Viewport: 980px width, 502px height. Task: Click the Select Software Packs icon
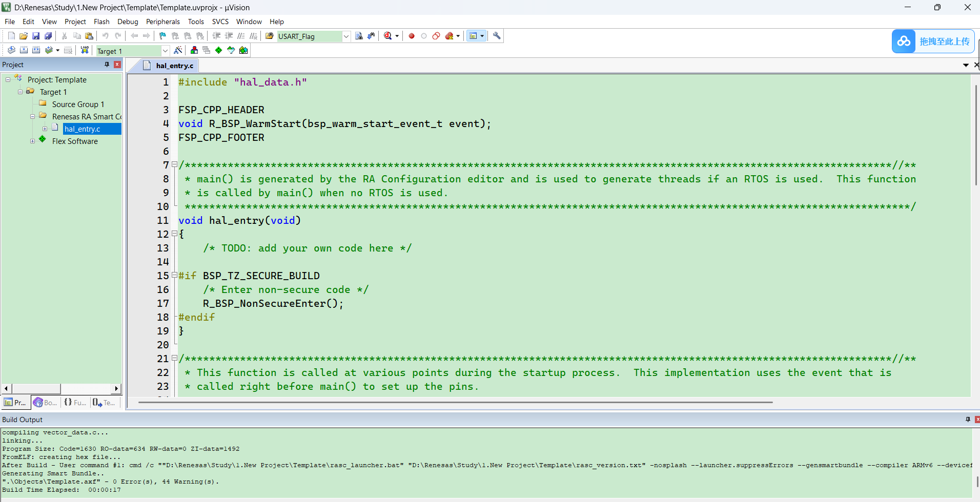(231, 50)
